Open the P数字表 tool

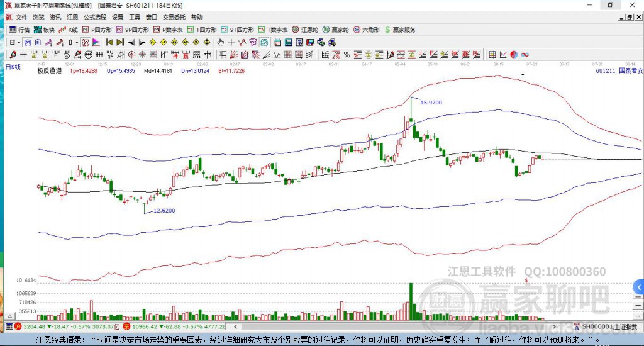click(168, 30)
